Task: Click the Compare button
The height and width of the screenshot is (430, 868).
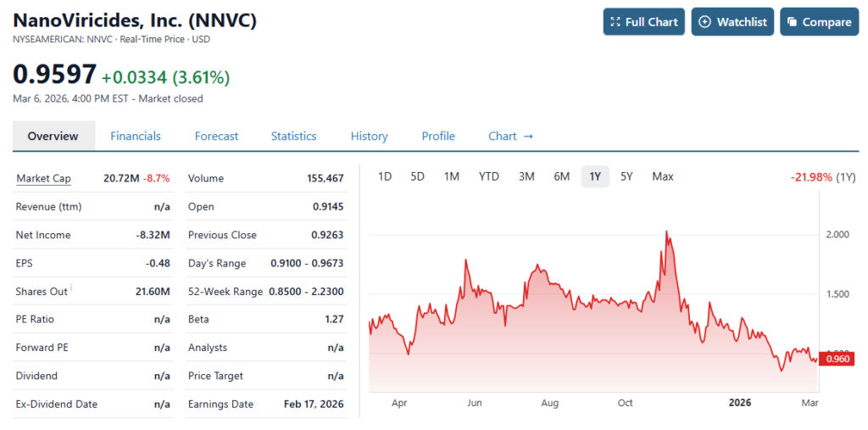Action: tap(817, 22)
